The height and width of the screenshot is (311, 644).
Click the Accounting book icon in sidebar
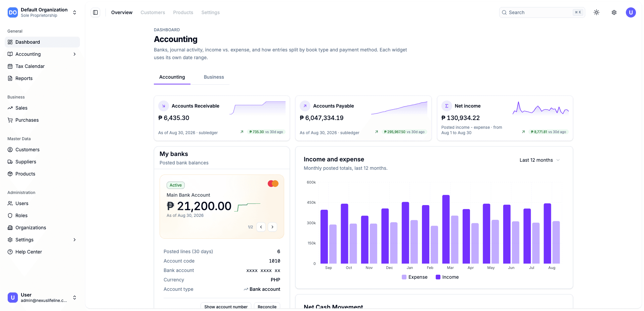pyautogui.click(x=10, y=54)
